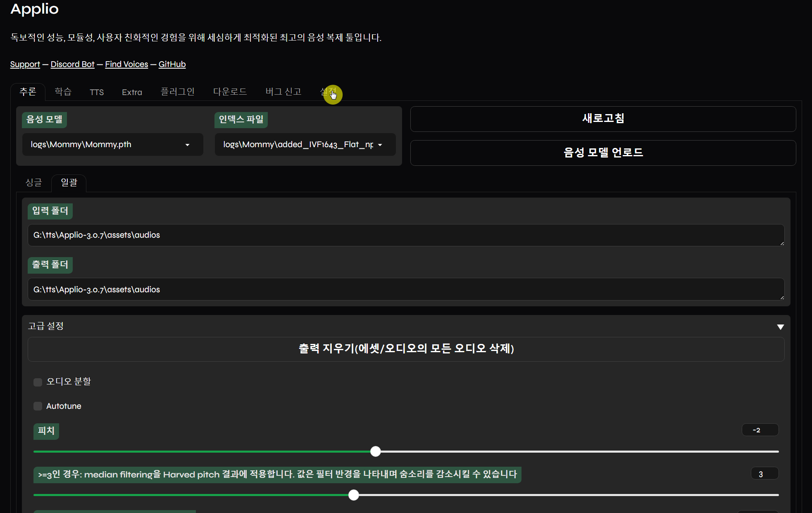The image size is (812, 513).
Task: Open the Extra tab
Action: (132, 92)
